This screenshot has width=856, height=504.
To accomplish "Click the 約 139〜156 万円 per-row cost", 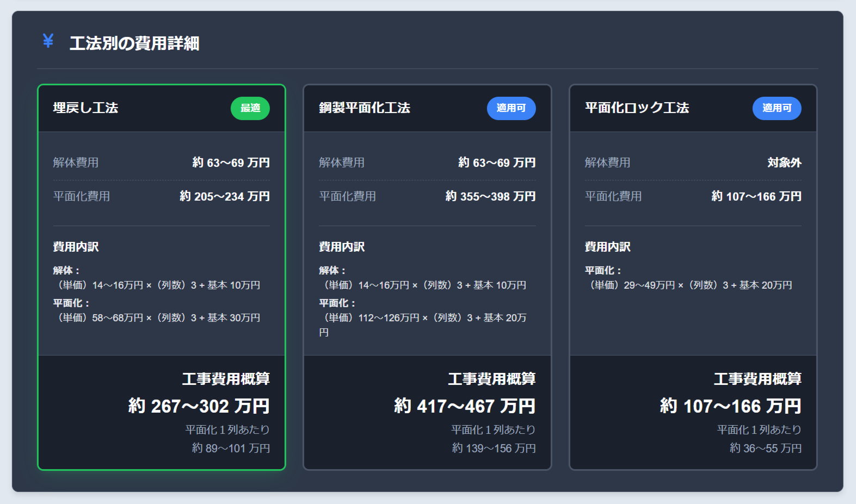I will [494, 448].
